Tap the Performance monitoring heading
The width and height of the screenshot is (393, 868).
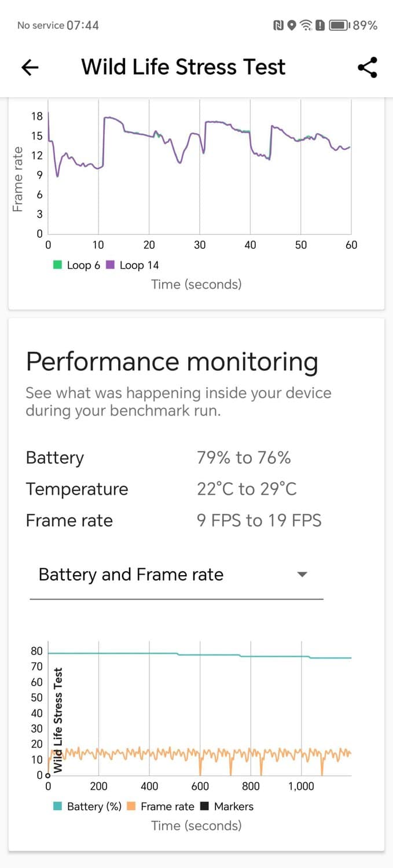click(172, 362)
